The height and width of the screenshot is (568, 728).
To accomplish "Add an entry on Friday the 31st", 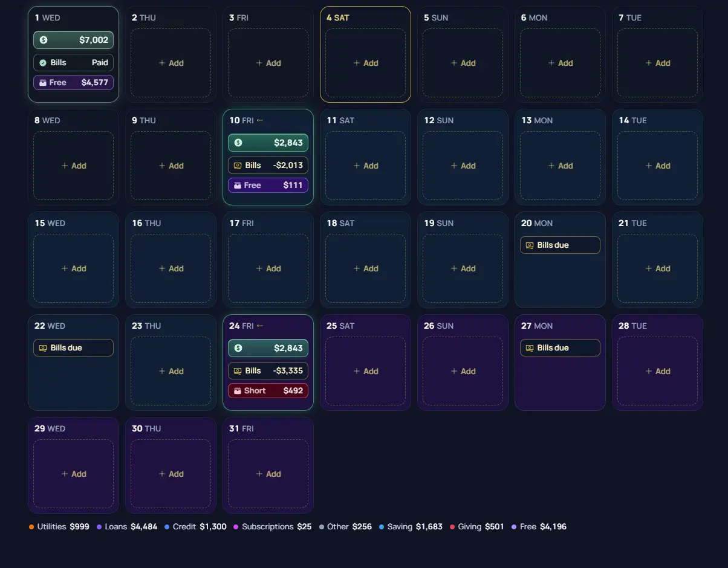I will tap(268, 474).
